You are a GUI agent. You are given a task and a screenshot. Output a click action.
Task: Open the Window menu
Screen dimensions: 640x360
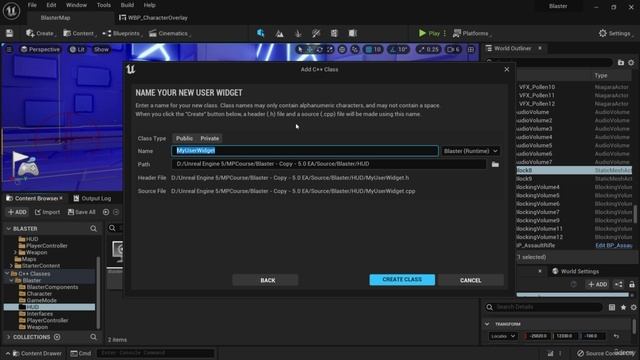pyautogui.click(x=76, y=5)
